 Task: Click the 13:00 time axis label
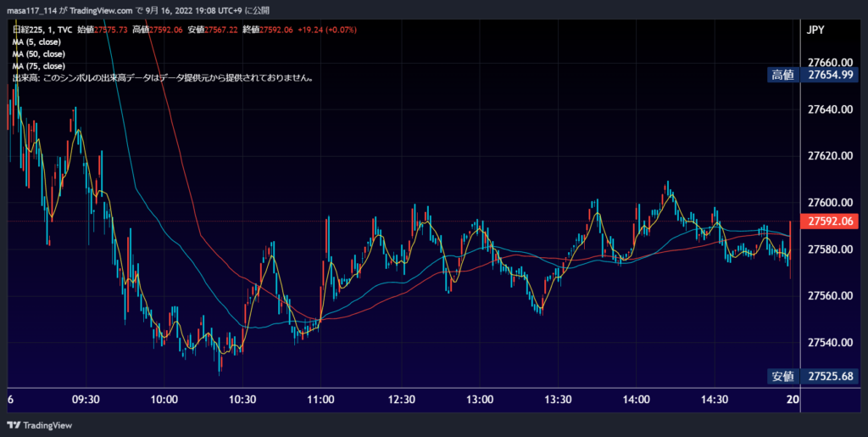(480, 400)
